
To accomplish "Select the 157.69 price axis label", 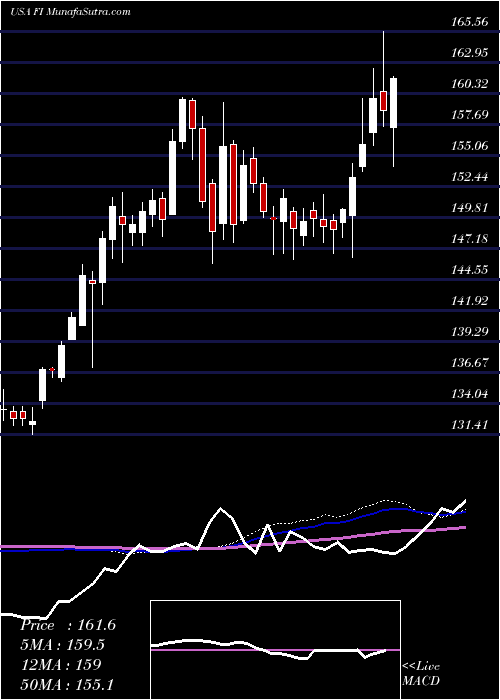I will pyautogui.click(x=469, y=114).
